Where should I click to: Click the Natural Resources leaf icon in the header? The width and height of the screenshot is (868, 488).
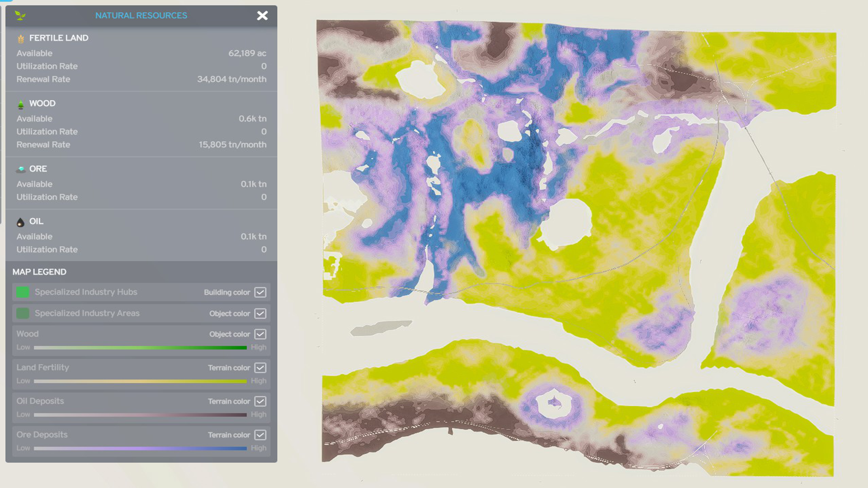tap(19, 15)
